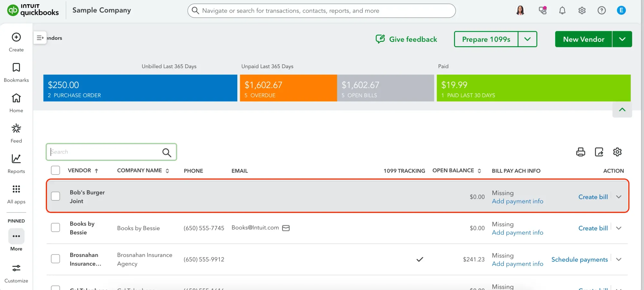Image resolution: width=644 pixels, height=290 pixels.
Task: Expand the New Vendor dropdown
Action: [622, 39]
